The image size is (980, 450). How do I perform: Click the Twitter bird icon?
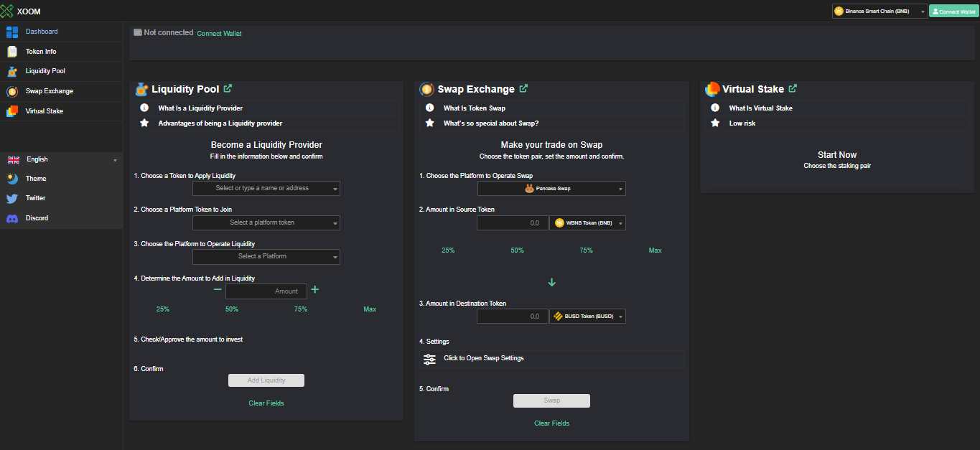[x=12, y=198]
